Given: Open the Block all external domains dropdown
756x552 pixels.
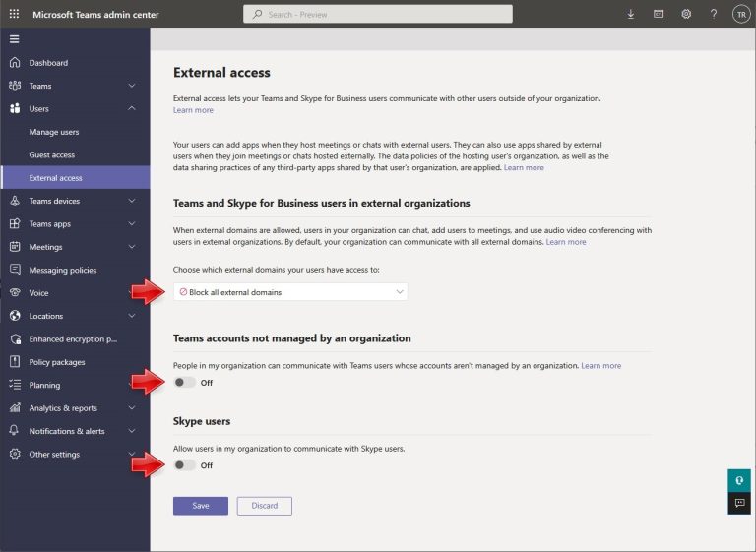Looking at the screenshot, I should pos(290,292).
